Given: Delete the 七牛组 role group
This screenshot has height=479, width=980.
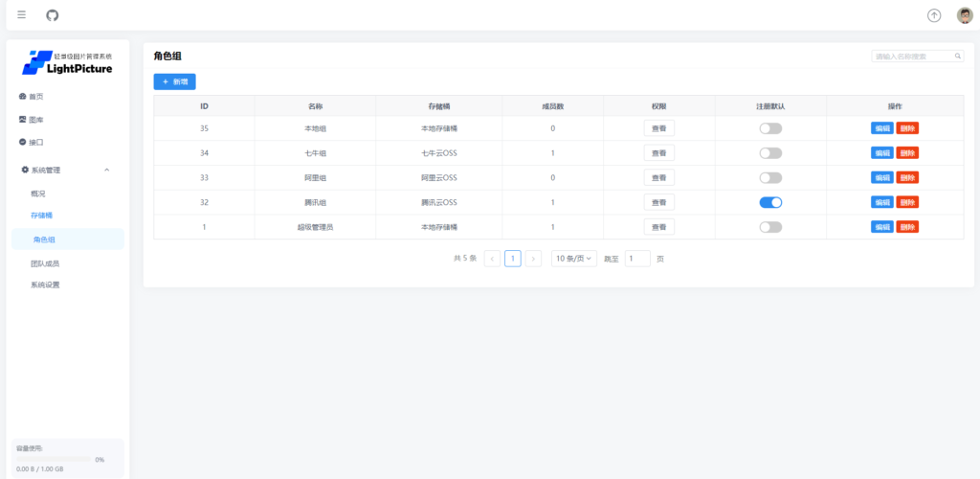Looking at the screenshot, I should click(x=907, y=153).
